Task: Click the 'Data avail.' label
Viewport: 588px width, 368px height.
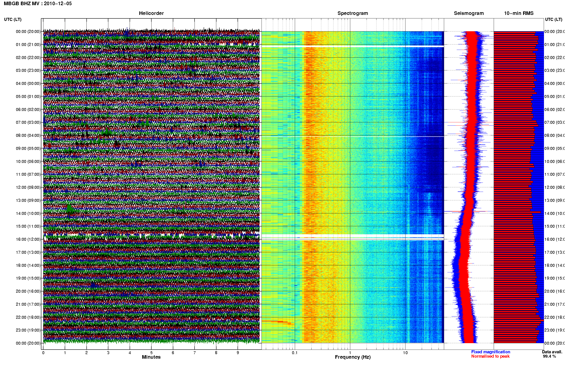Action: pos(552,352)
